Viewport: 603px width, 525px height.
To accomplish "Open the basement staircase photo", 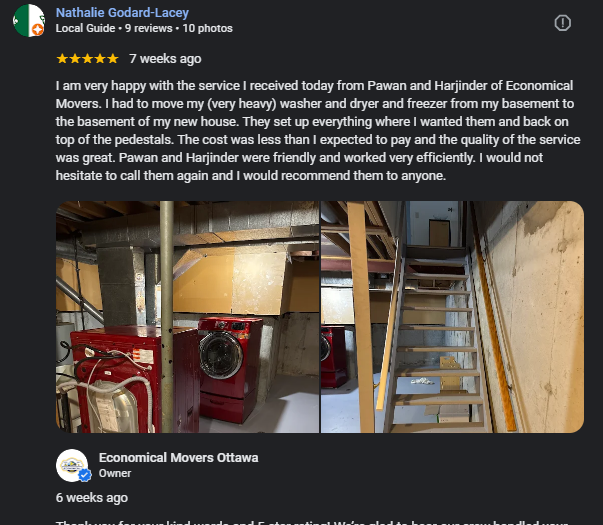I will click(x=452, y=317).
